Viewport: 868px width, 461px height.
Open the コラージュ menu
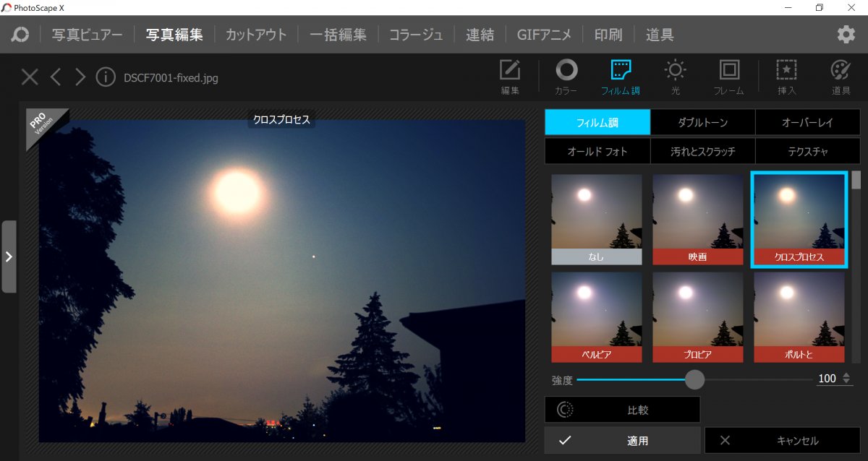pos(416,35)
